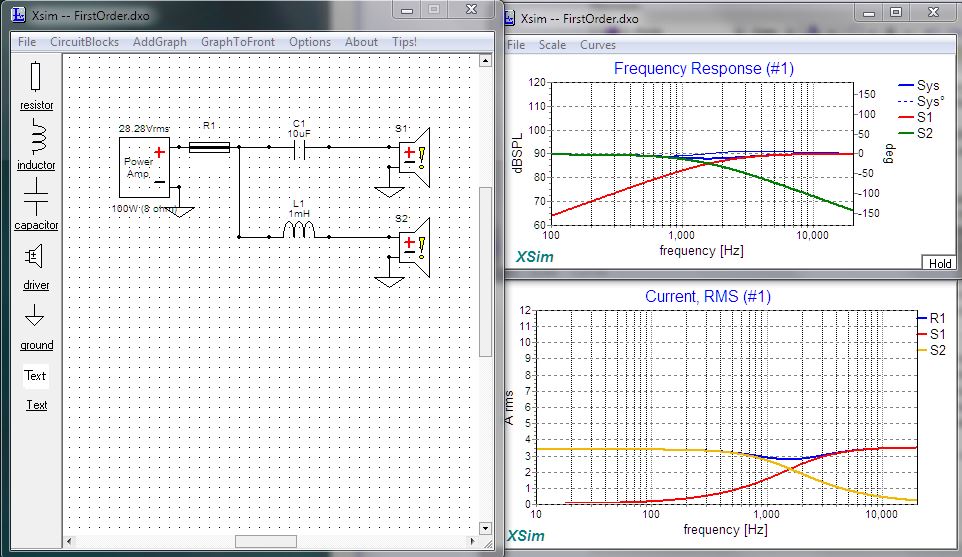
Task: Click the Sys legend entry
Action: (918, 85)
